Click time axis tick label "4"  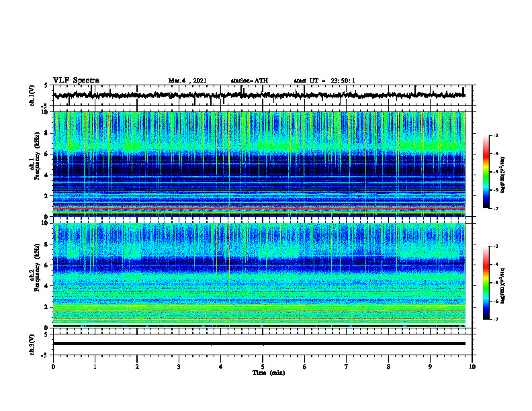pos(221,367)
